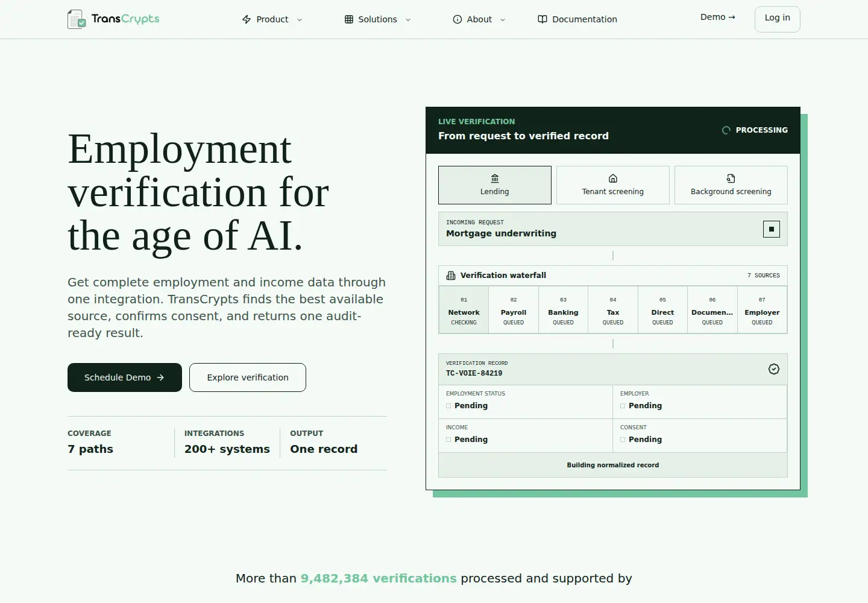
Task: Click the bank icon in Lending tab
Action: (495, 178)
